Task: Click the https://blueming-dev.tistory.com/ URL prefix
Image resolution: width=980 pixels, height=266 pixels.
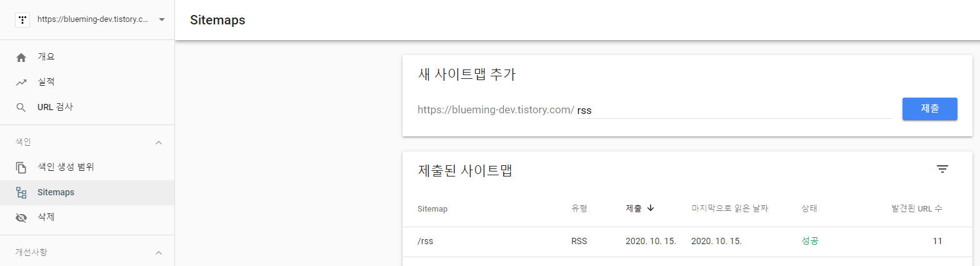Action: coord(496,110)
